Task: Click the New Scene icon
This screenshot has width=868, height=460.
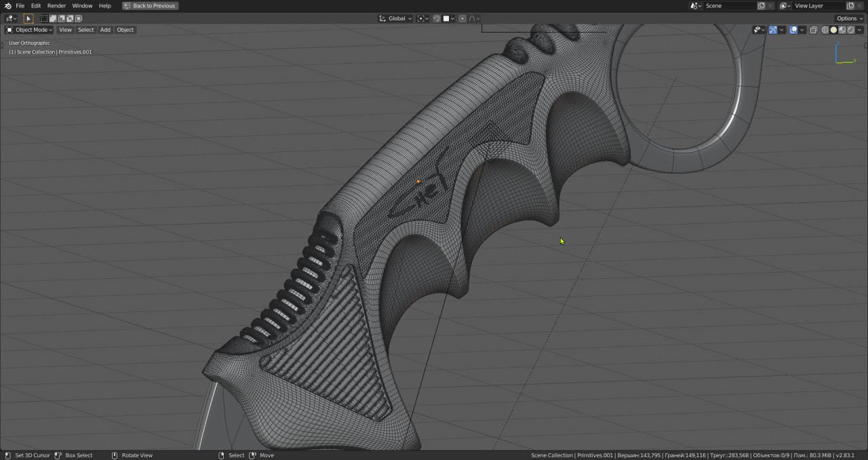Action: point(762,5)
